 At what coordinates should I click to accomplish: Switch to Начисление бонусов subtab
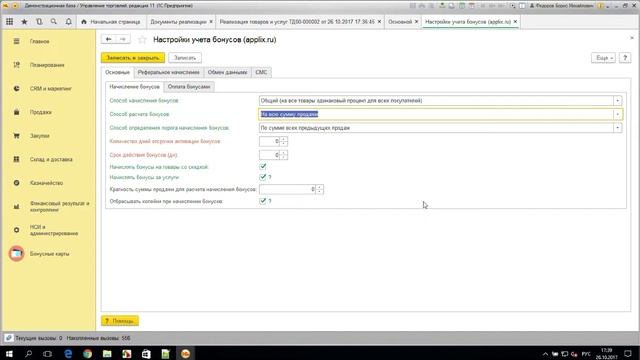134,87
